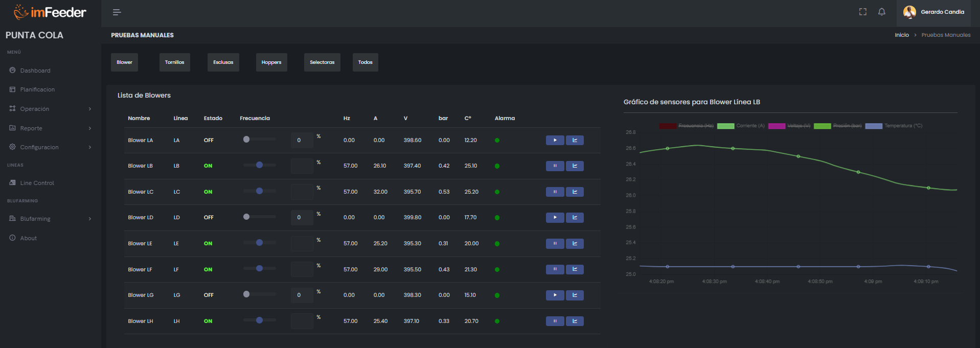Switch to the Selectoras tab
This screenshot has width=980, height=348.
322,62
